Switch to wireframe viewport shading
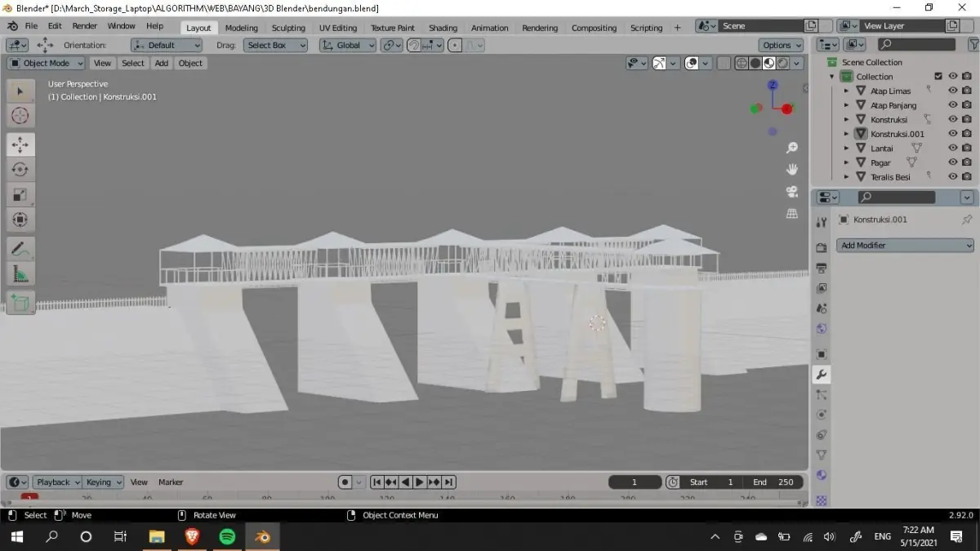Image resolution: width=980 pixels, height=551 pixels. coord(742,63)
